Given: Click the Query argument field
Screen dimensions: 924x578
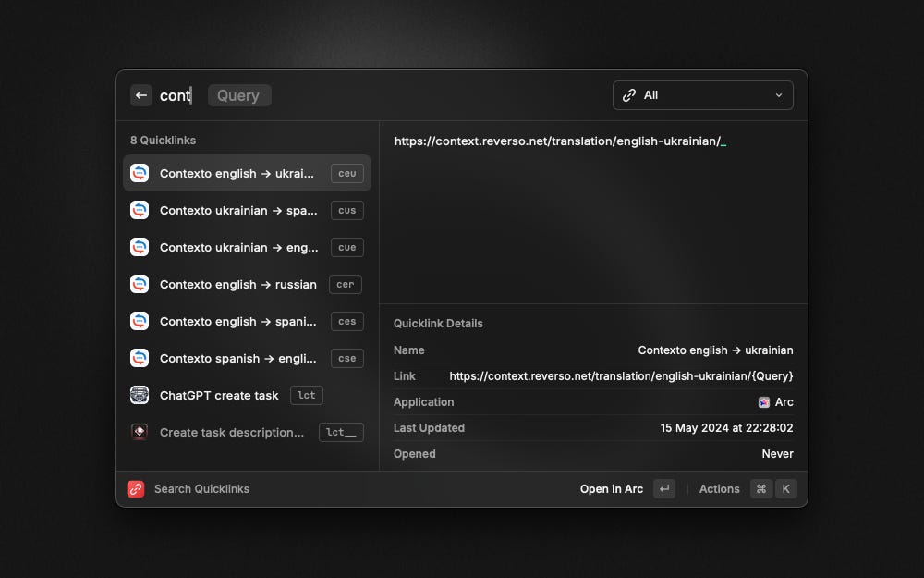Looking at the screenshot, I should 239,95.
